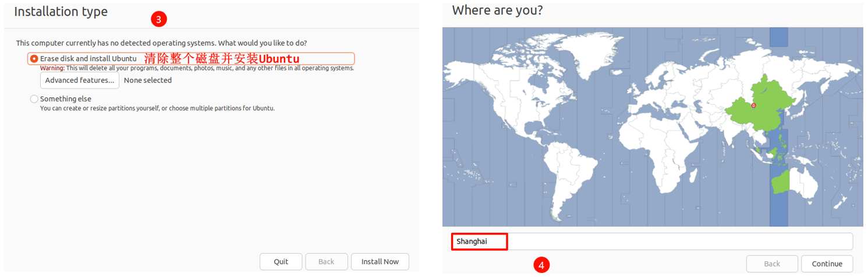Click the Quit button
This screenshot has width=868, height=277.
281,262
